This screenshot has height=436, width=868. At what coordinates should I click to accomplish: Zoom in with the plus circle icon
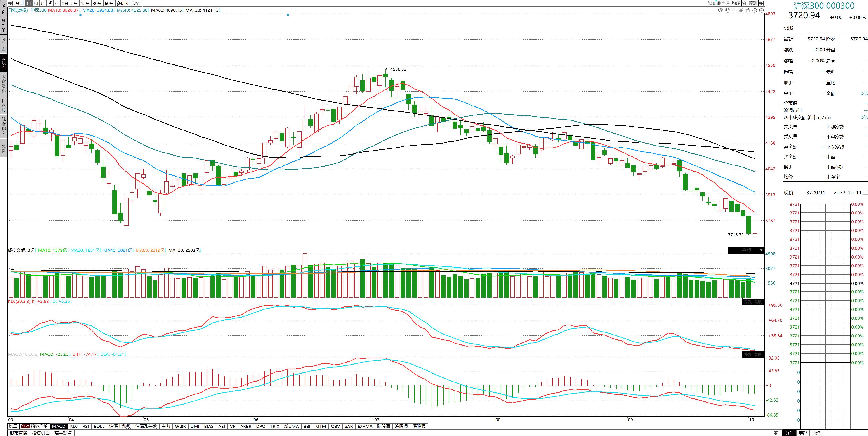tap(755, 10)
